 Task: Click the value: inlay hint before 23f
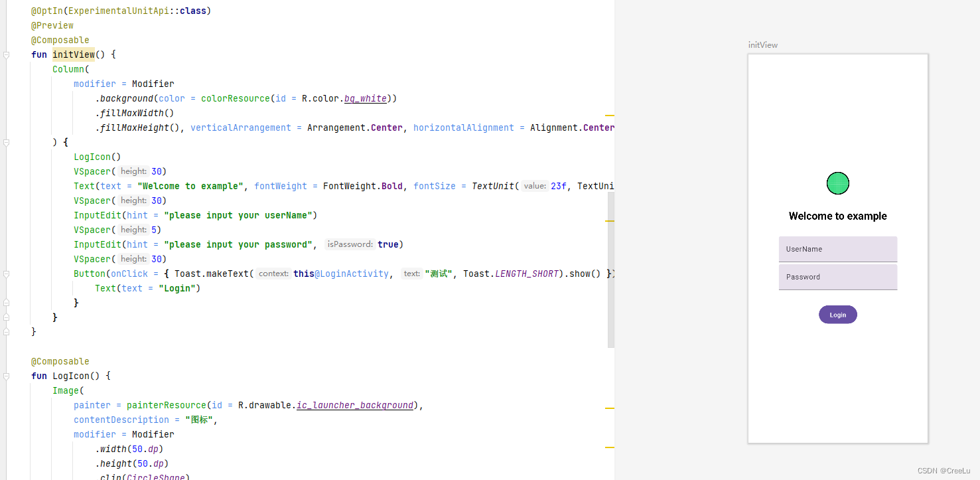(x=535, y=186)
